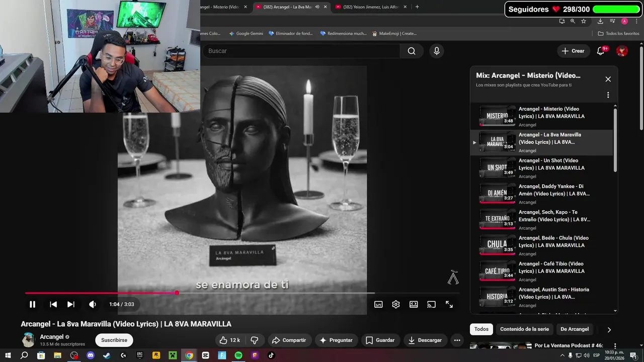
Task: Open the Crear menu button
Action: click(573, 51)
